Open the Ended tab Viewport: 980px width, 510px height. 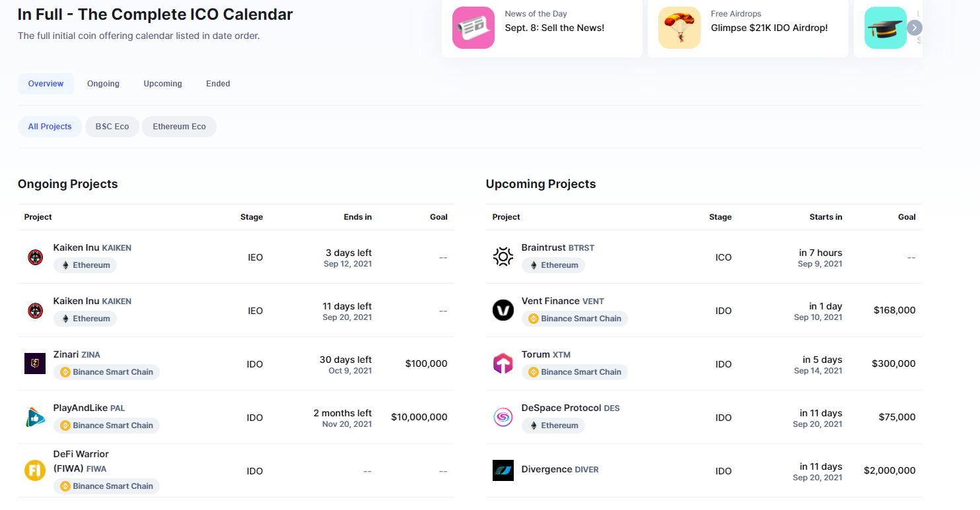point(218,84)
